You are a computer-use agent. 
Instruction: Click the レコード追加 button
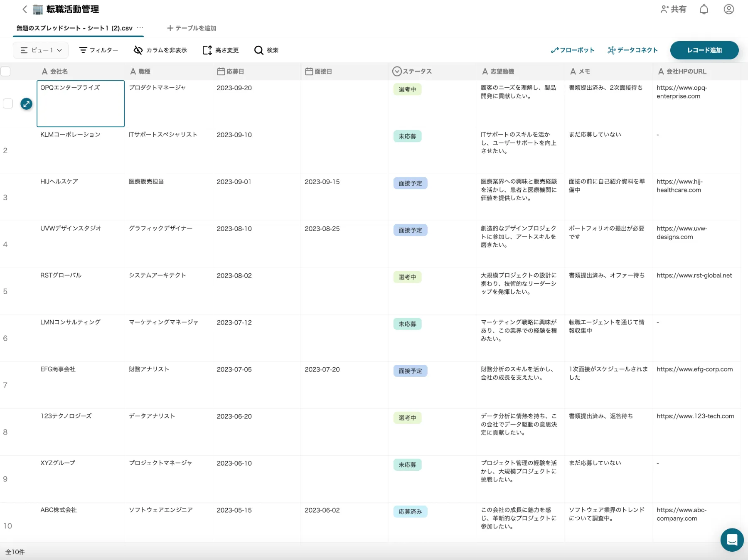704,50
